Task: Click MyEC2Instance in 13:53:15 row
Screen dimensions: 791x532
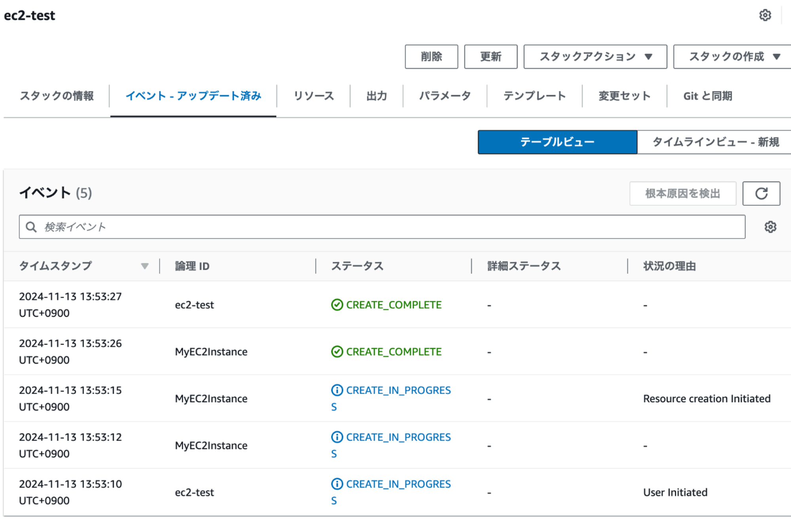Action: click(x=211, y=399)
